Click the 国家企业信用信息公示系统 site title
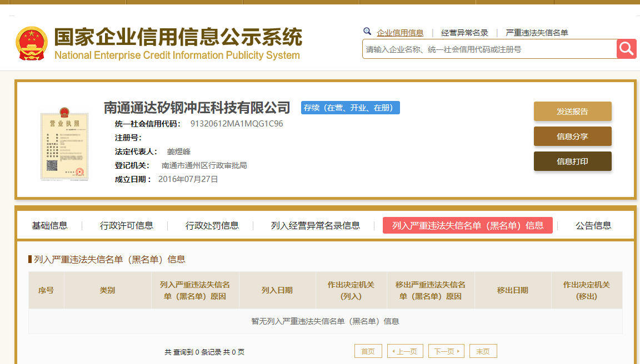Image resolution: width=640 pixels, height=364 pixels. 178,37
